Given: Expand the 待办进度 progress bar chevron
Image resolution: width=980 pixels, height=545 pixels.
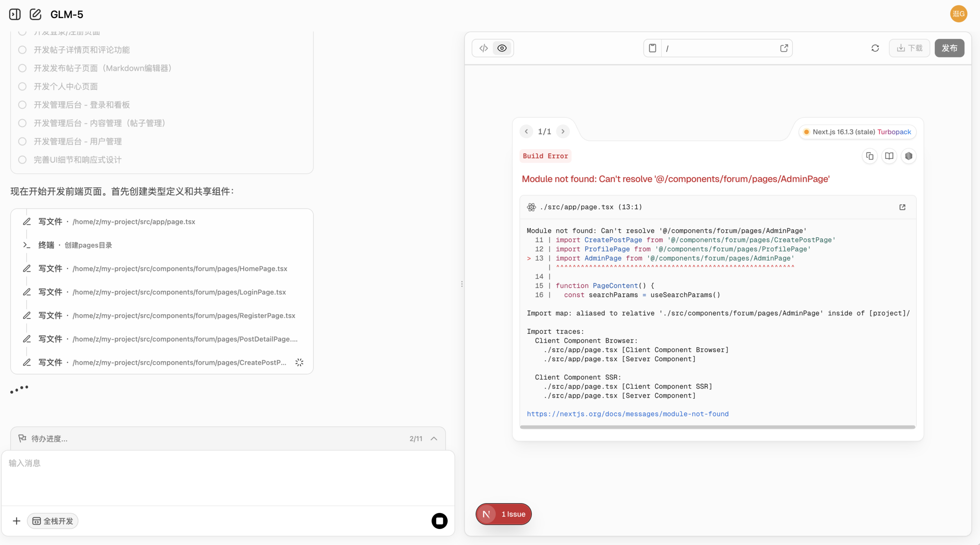Looking at the screenshot, I should [434, 439].
